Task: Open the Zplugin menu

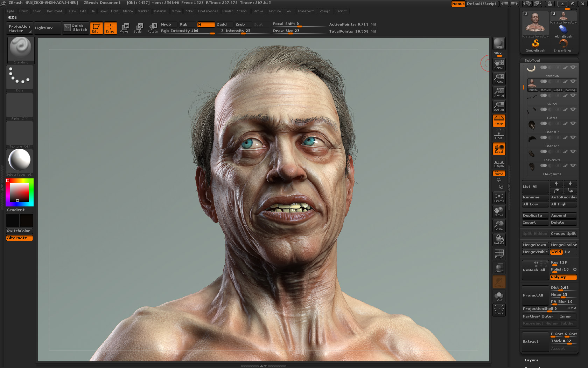Action: click(x=325, y=11)
